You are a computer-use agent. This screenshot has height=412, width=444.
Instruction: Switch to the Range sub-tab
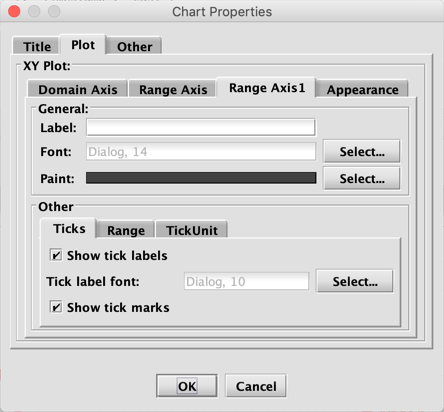pos(126,230)
